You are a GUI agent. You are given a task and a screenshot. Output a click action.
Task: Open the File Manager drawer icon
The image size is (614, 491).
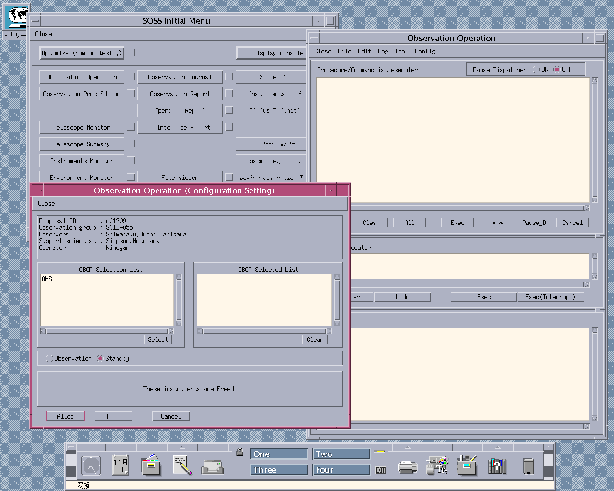click(151, 465)
